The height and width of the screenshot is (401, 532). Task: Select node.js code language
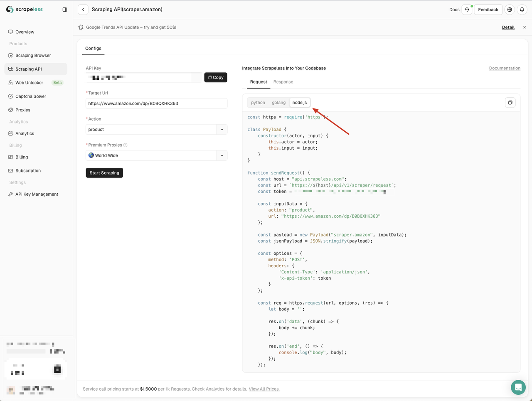(x=300, y=103)
